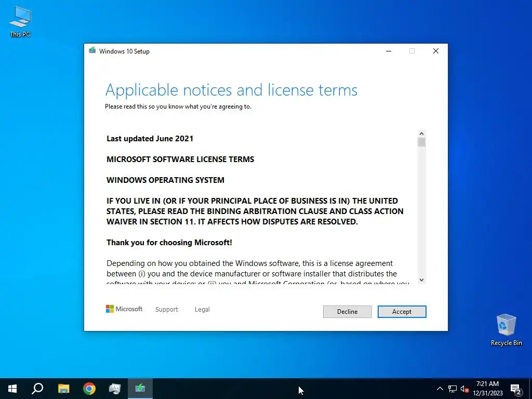This screenshot has width=532, height=399.
Task: Open the taskbar clock and date
Action: 487,389
